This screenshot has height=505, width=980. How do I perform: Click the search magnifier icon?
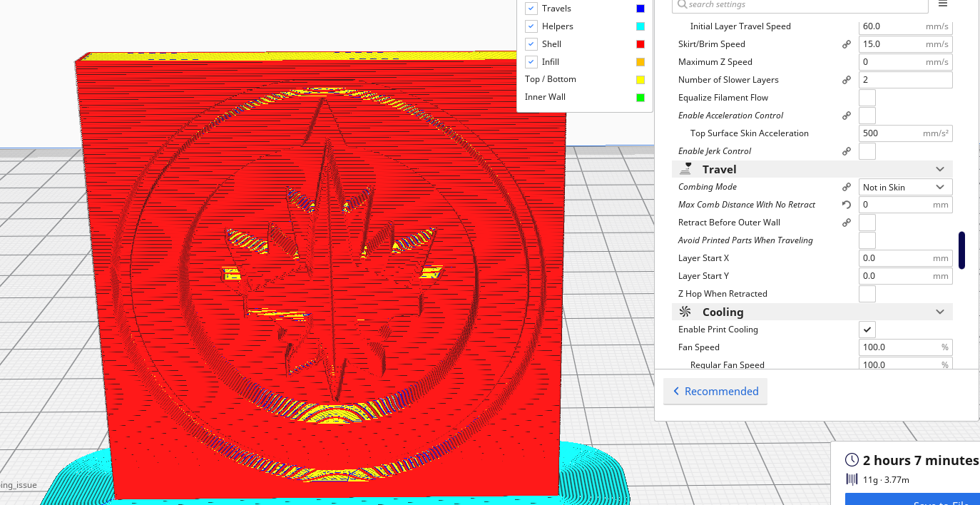(682, 4)
